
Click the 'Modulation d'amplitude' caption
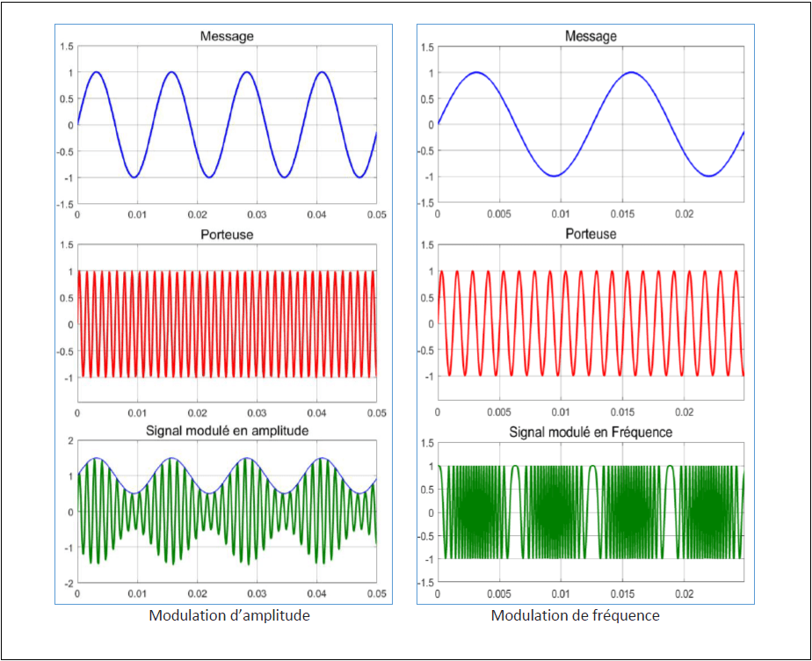tap(229, 615)
